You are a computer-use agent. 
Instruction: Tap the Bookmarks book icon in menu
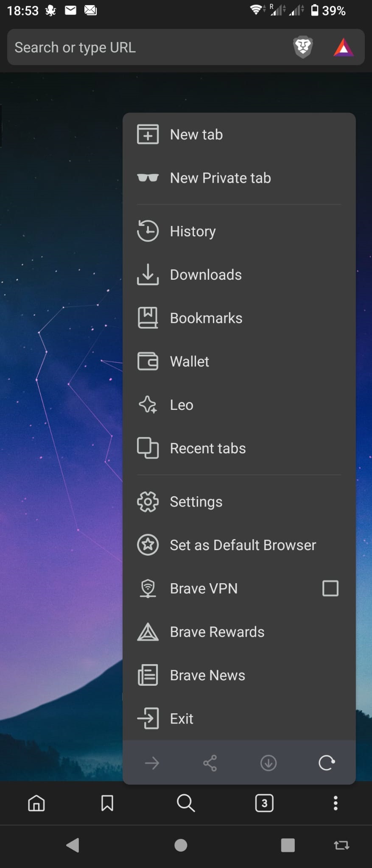pyautogui.click(x=148, y=318)
